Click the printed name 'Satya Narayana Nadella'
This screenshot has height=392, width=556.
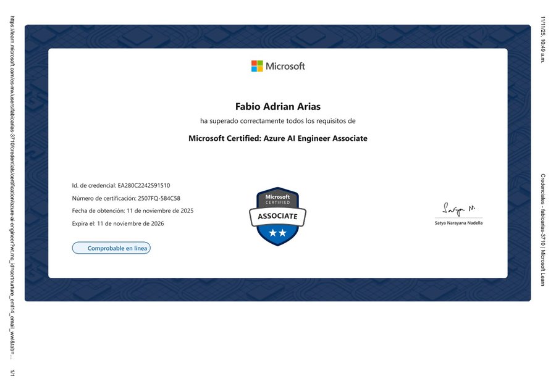coord(458,223)
